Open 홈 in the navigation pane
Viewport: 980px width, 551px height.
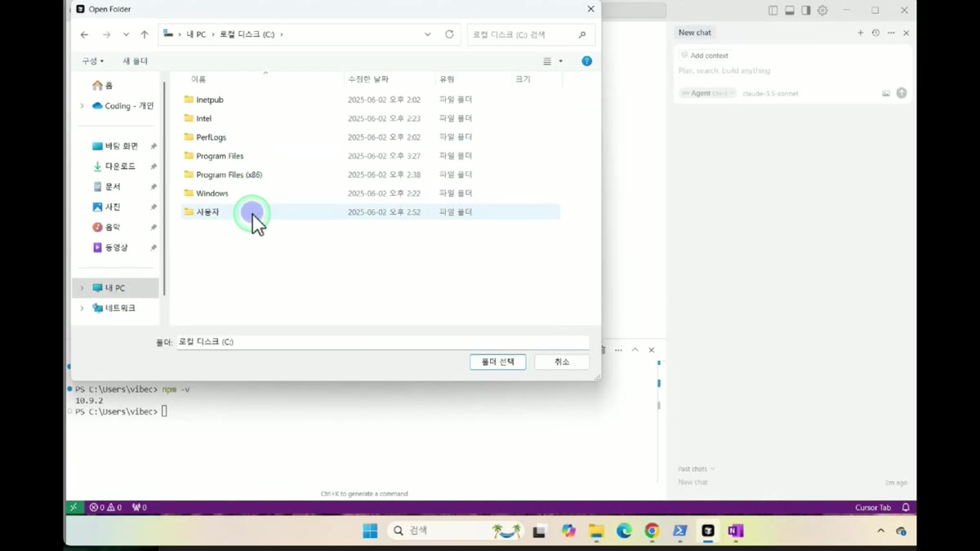click(x=103, y=86)
